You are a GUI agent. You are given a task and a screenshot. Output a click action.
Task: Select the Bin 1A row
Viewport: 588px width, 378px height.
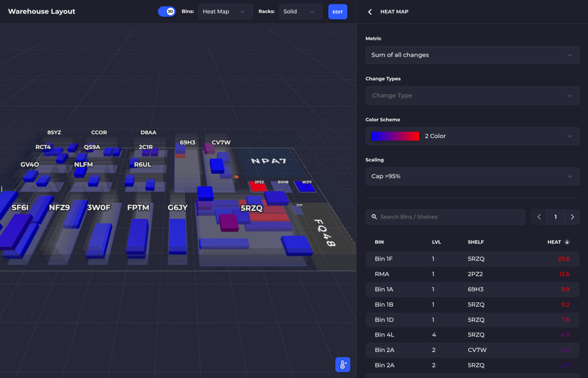pos(472,289)
